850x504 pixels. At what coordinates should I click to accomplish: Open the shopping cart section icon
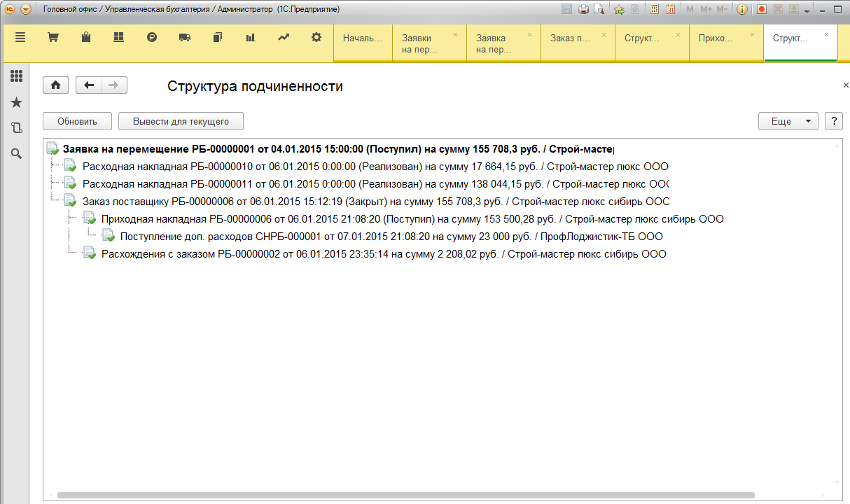tap(53, 38)
